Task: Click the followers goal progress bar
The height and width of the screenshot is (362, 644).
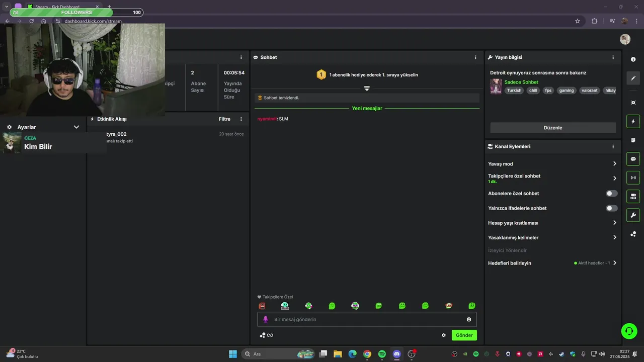Action: pos(76,12)
